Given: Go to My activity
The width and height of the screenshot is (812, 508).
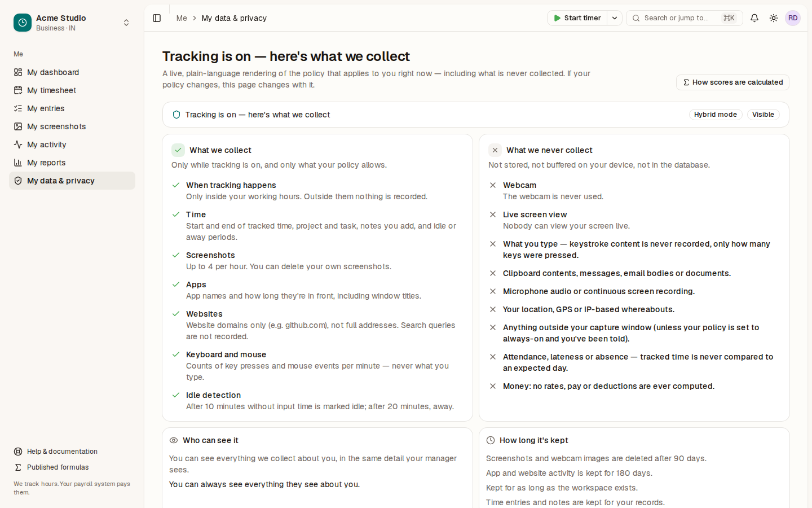Looking at the screenshot, I should 72,144.
